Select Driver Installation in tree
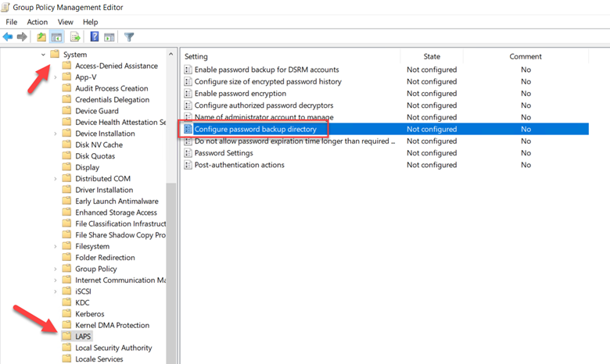Viewport: 610px width, 364px height. click(x=104, y=190)
